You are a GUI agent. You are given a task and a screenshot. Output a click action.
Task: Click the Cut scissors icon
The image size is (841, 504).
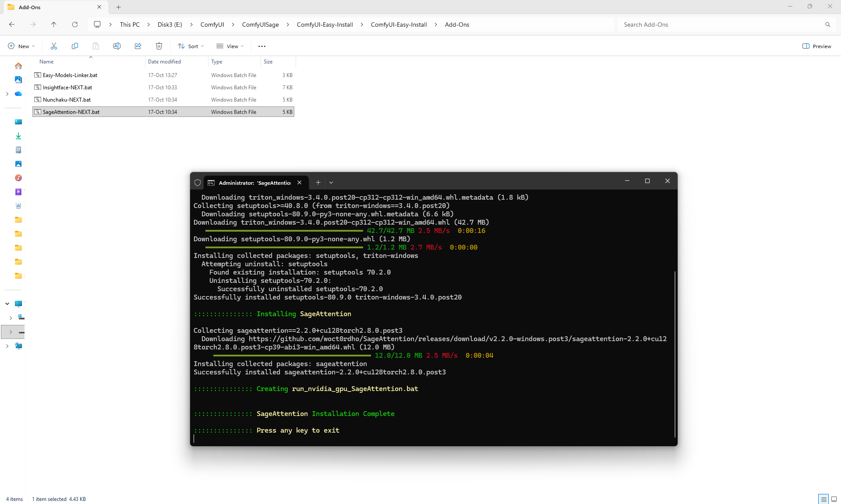54,46
